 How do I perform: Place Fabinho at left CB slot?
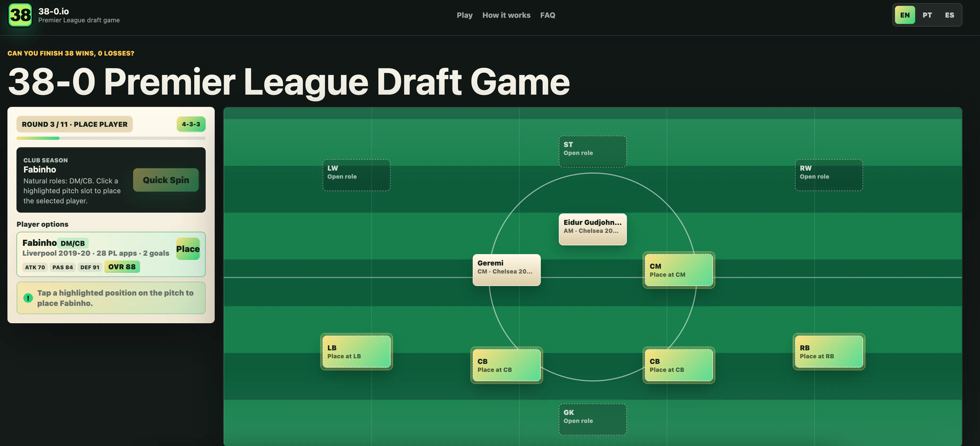coord(506,365)
